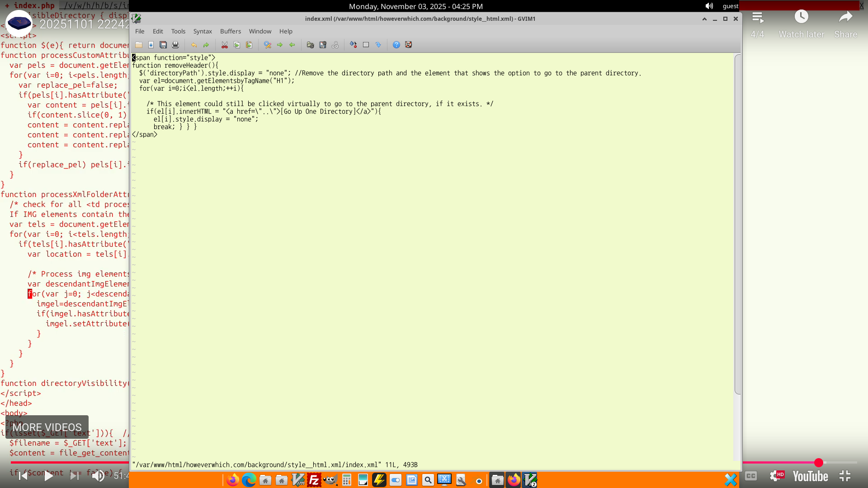Open the Buffers menu
The height and width of the screenshot is (488, 868).
pyautogui.click(x=230, y=31)
